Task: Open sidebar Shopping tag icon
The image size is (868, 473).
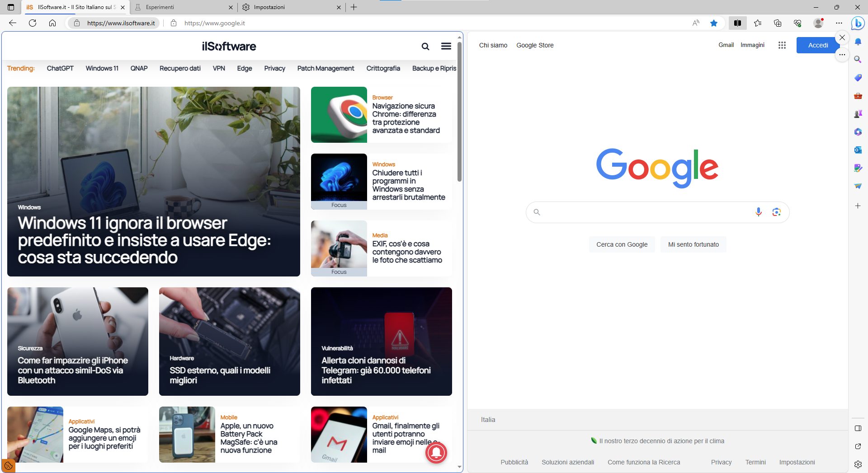Action: pyautogui.click(x=858, y=78)
